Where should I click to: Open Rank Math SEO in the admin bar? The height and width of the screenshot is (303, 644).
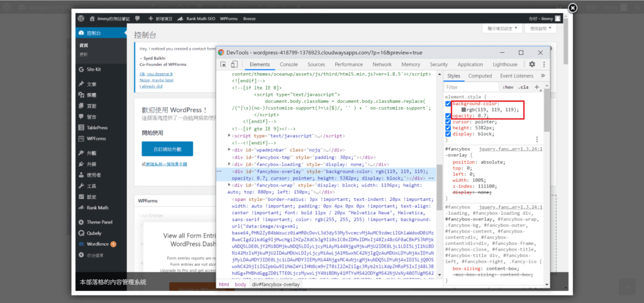[x=197, y=19]
